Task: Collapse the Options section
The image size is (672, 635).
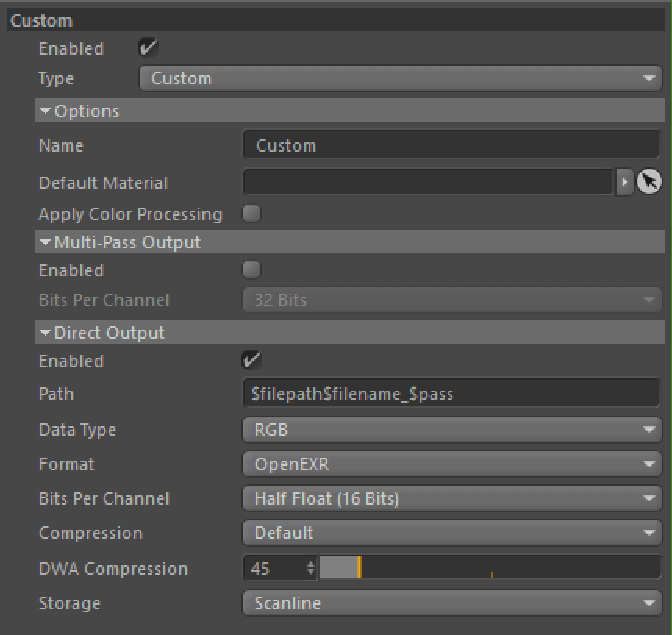Action: 45,111
